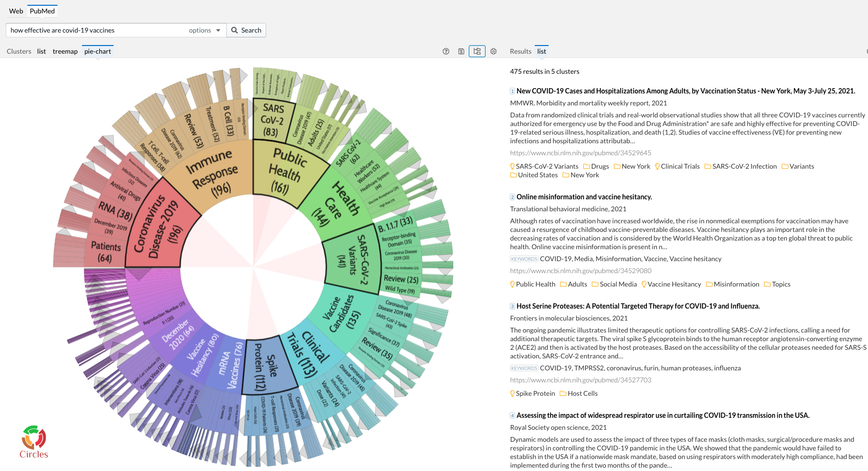Viewport: 868px width, 471px height.
Task: Select the December 2020 (64) segment
Action: (x=177, y=335)
